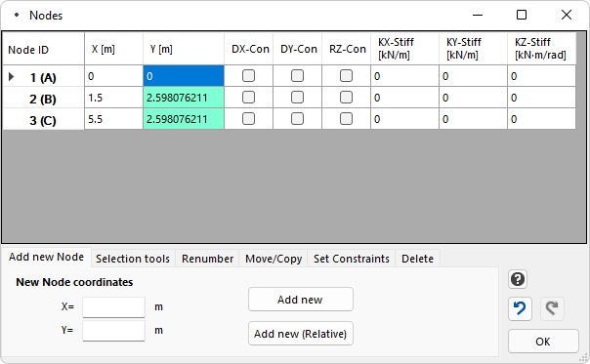This screenshot has width=590, height=364.
Task: Toggle RZ-Con checkbox for node 1 (A)
Action: (346, 76)
